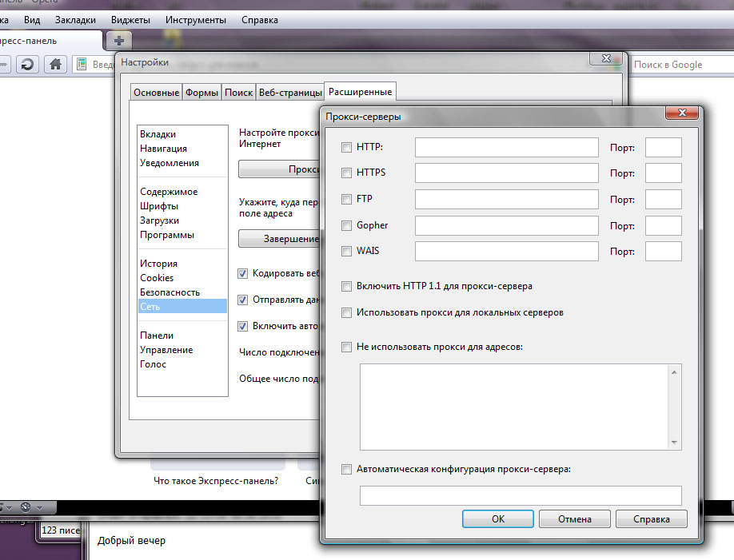Click the HTTPS proxy address field
734x560 pixels.
coord(506,173)
